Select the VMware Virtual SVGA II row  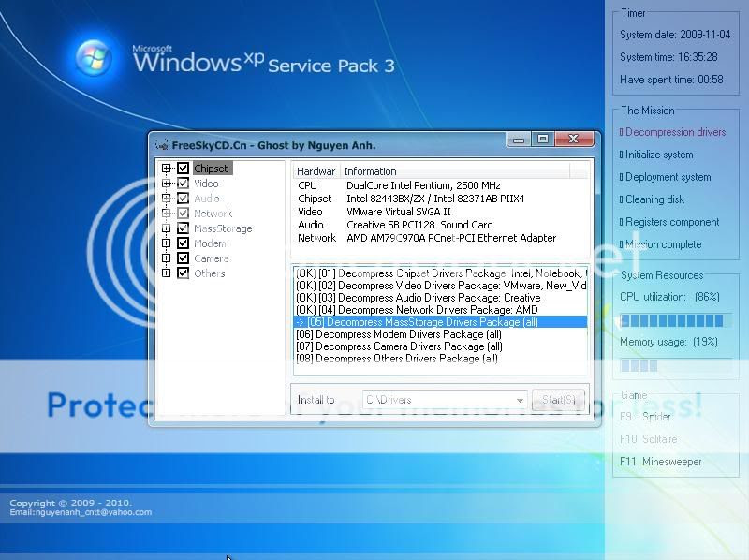(x=440, y=212)
